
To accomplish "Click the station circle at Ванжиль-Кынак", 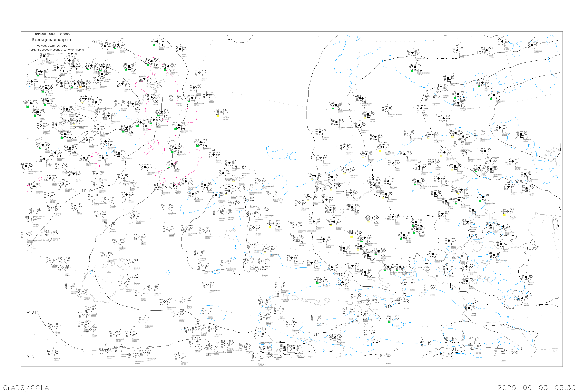I will tap(386, 109).
